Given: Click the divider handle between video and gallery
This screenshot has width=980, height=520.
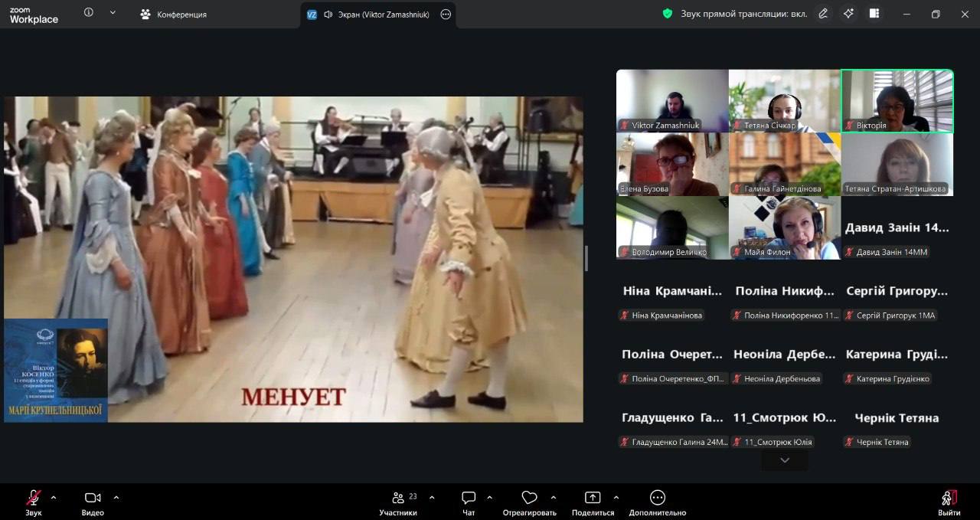Looking at the screenshot, I should 586,259.
